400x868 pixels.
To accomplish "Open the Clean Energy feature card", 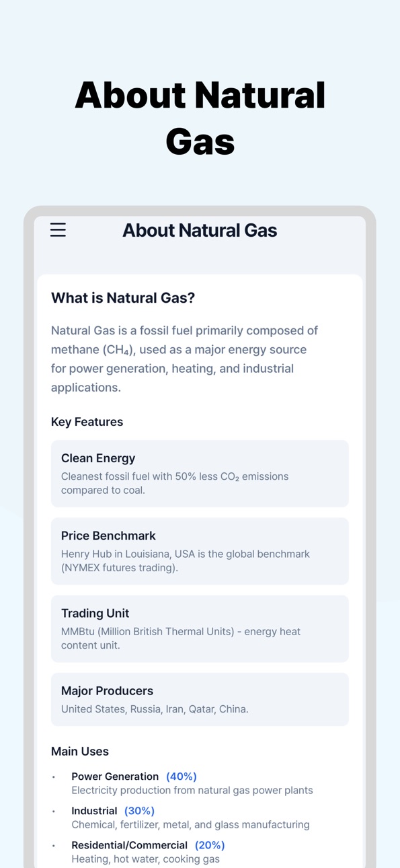I will tap(200, 474).
